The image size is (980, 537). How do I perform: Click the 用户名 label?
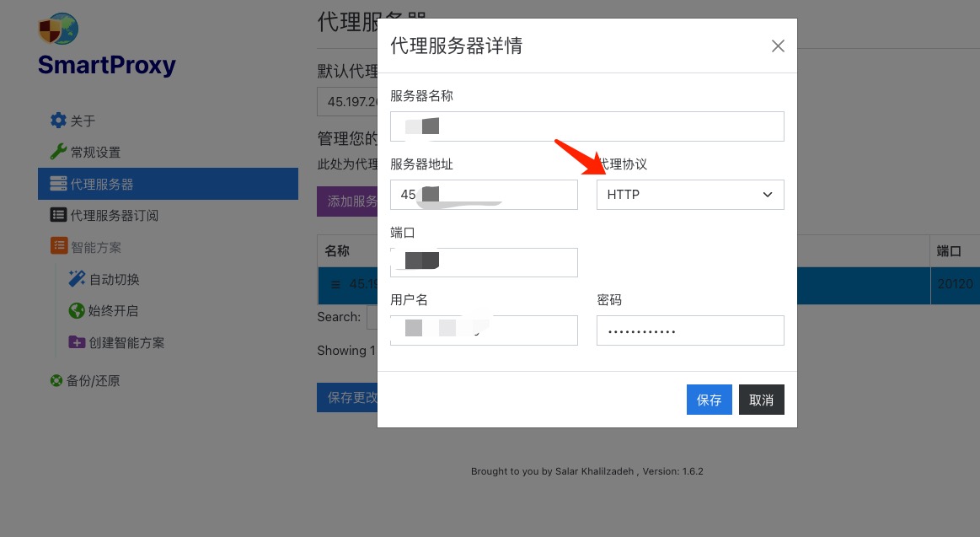pos(409,299)
